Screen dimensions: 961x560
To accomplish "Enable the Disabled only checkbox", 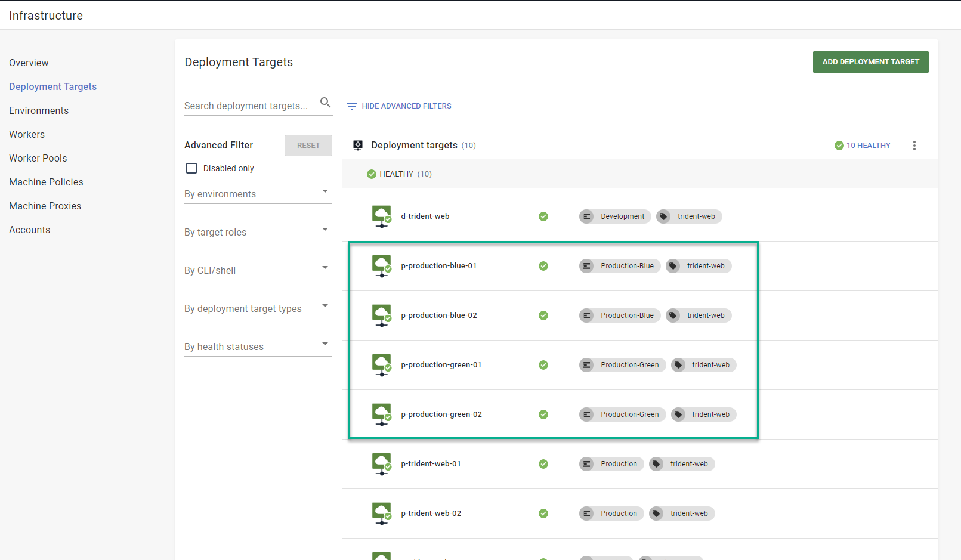I will [x=191, y=168].
